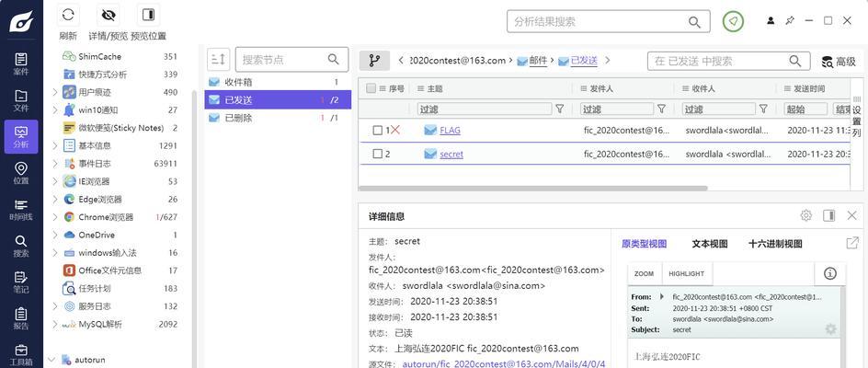Select the 分析 sidebar section
The image size is (868, 368).
click(x=21, y=137)
